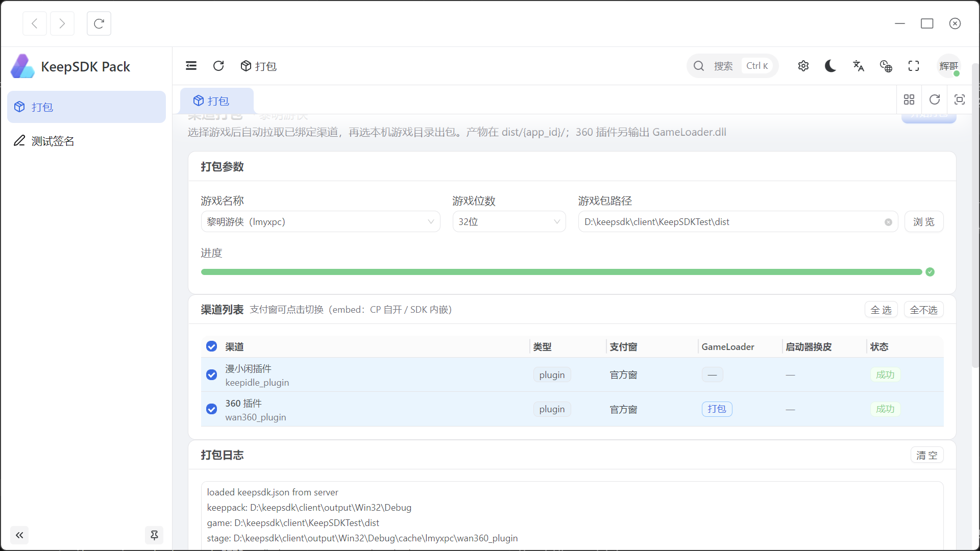The height and width of the screenshot is (551, 980).
Task: Open the 游戏位数 32位 dropdown
Action: click(509, 221)
